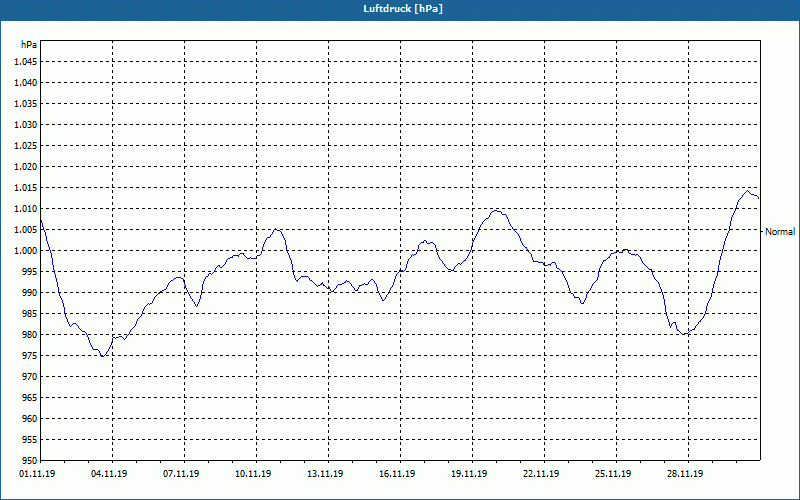The image size is (800, 500).
Task: Select the 1.045 y-axis value
Action: point(27,62)
